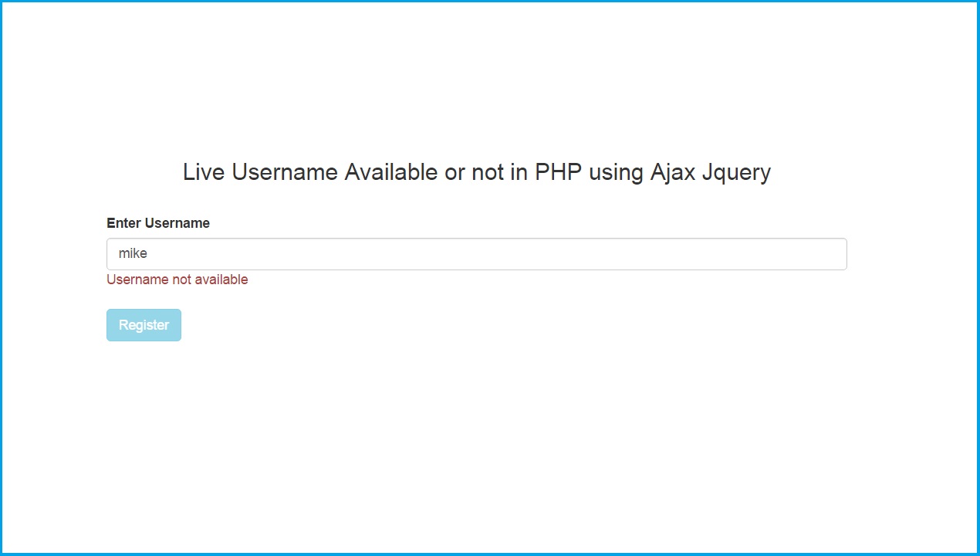Click the word "using" in the heading

point(617,172)
